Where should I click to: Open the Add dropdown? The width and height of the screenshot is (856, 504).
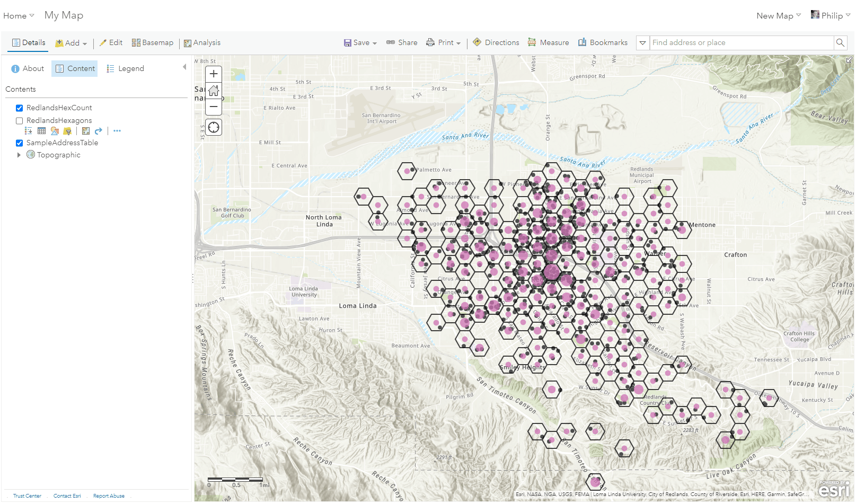71,43
